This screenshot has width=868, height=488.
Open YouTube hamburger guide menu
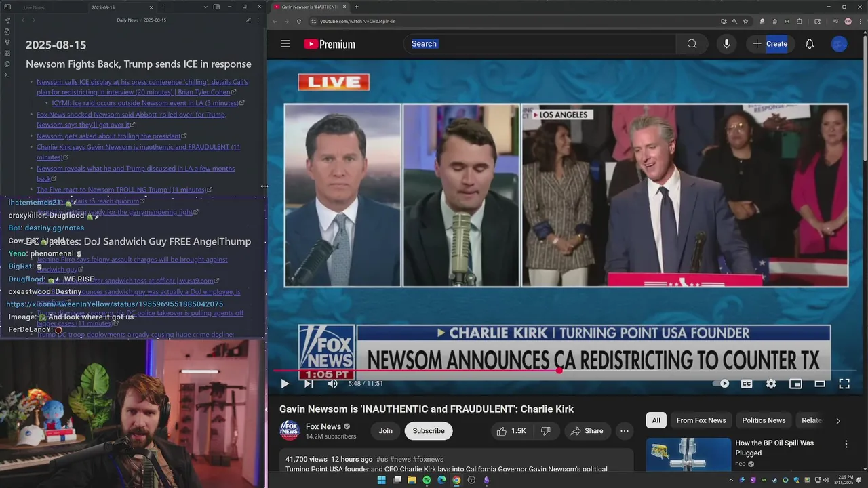[285, 44]
